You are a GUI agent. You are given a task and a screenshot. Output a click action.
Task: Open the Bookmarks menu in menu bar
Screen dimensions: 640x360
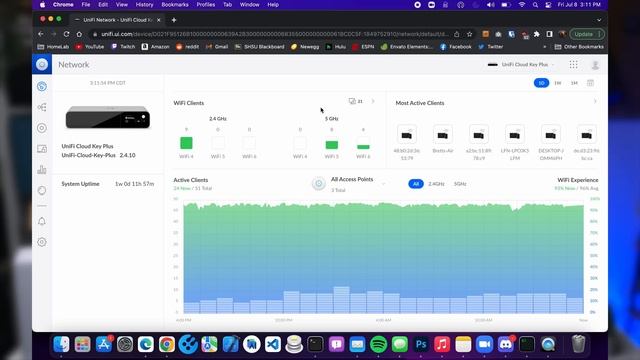pyautogui.click(x=175, y=4)
